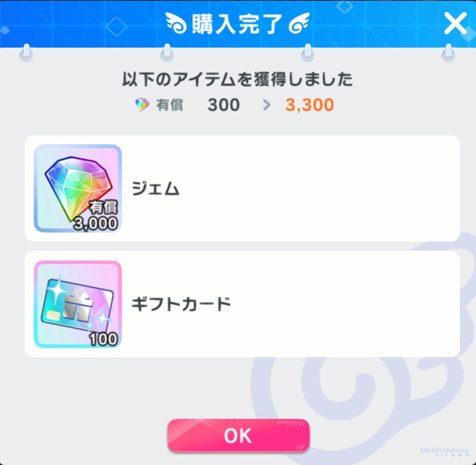
Task: Click the 100 quantity on gift card thumbnail
Action: pos(103,339)
